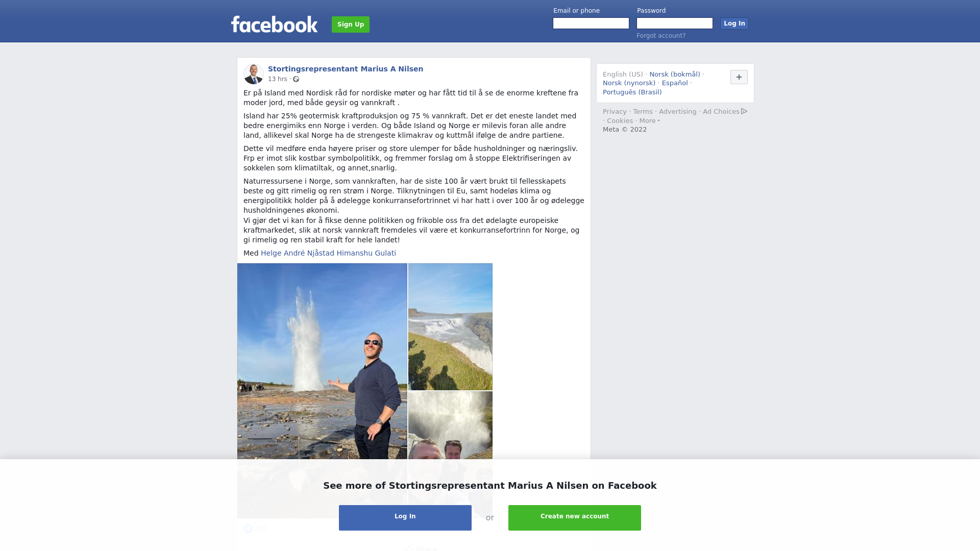Open Stortingsrepresentant Marius A Nilsen page link
This screenshot has width=980, height=551.
346,69
